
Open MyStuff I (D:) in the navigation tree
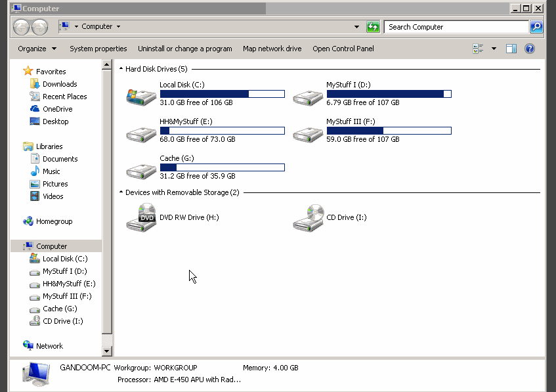pos(64,271)
